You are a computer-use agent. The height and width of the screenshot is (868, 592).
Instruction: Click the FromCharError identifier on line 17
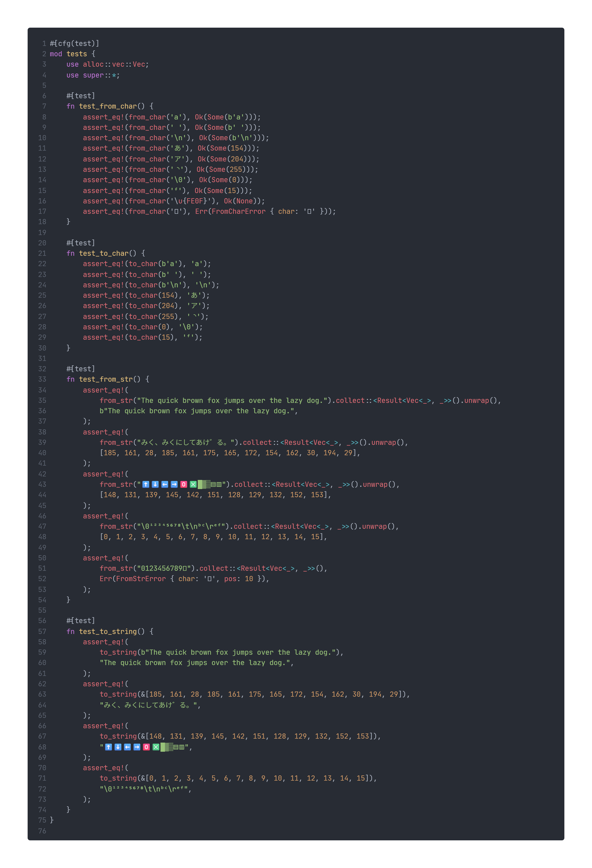click(239, 212)
